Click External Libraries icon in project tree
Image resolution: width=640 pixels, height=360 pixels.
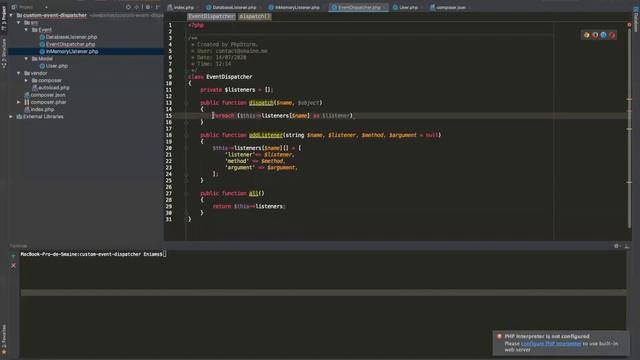[19, 117]
